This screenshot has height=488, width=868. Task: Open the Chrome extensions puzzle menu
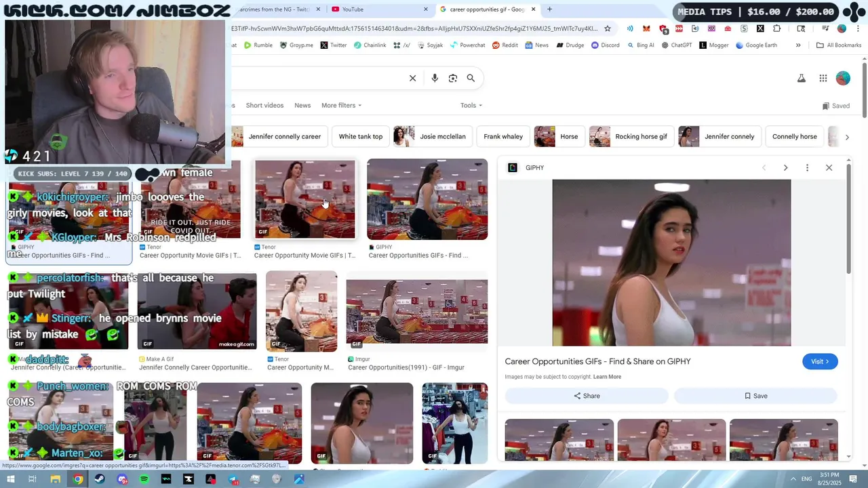coord(776,28)
